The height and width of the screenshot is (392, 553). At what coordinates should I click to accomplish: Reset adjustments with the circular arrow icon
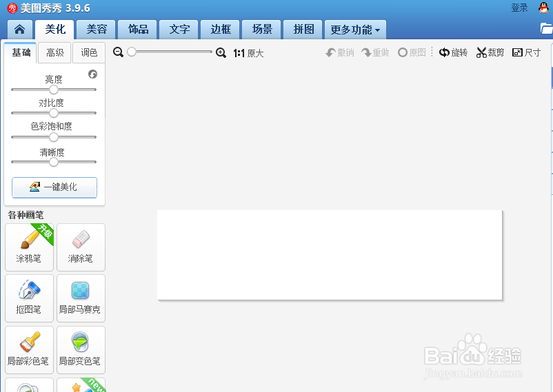click(x=93, y=74)
